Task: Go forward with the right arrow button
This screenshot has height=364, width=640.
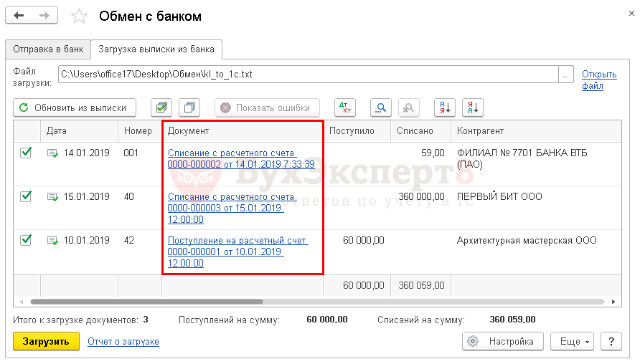Action: point(44,16)
